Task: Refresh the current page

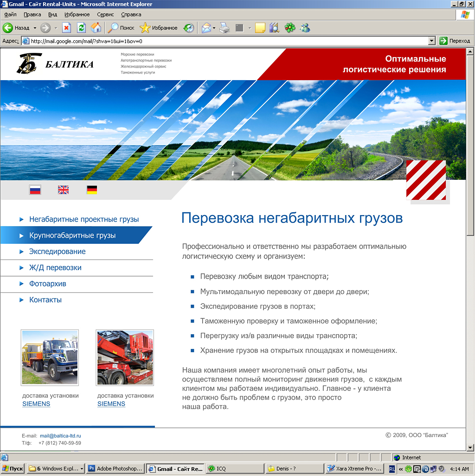Action: (81, 28)
